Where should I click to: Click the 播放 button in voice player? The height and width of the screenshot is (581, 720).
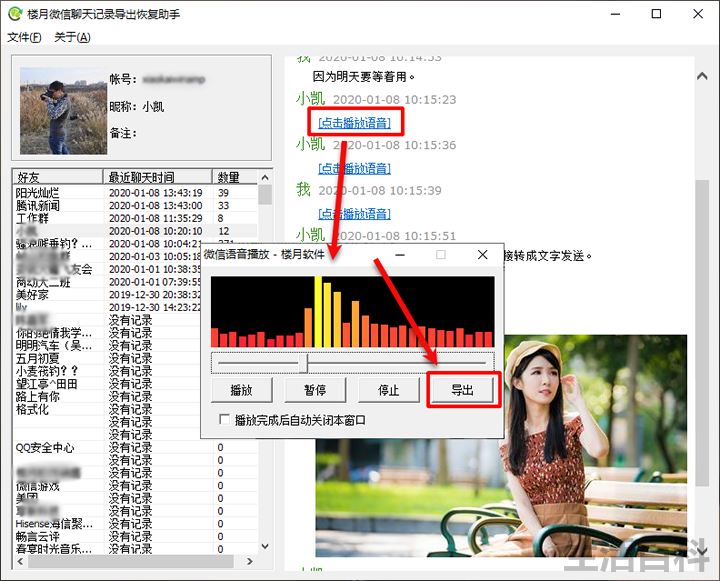tap(242, 390)
